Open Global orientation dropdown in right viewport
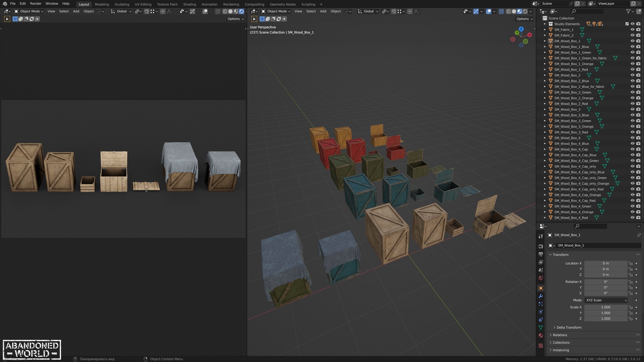Viewport: 644px width, 362px height. 368,11
